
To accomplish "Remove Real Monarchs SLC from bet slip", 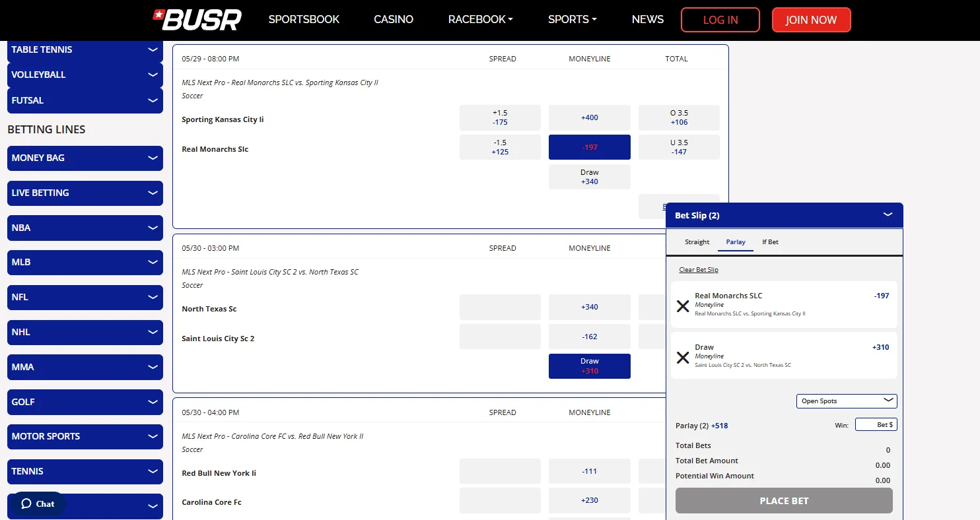I will click(x=683, y=306).
